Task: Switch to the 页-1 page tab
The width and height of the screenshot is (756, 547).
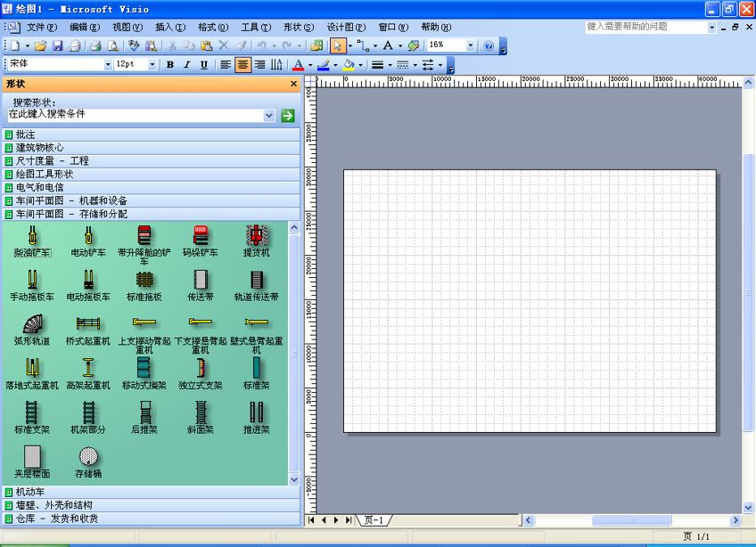Action: [374, 520]
